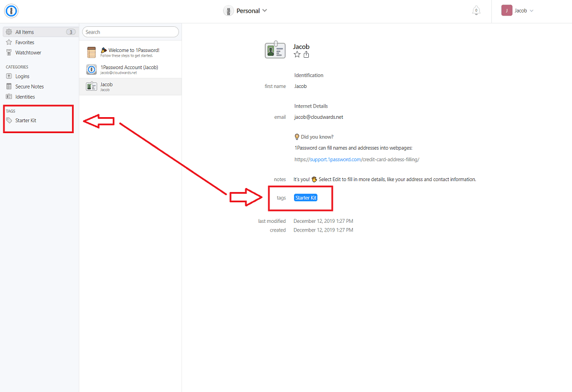Click the blue 1Password Account item icon
The image size is (572, 392).
pyautogui.click(x=92, y=69)
